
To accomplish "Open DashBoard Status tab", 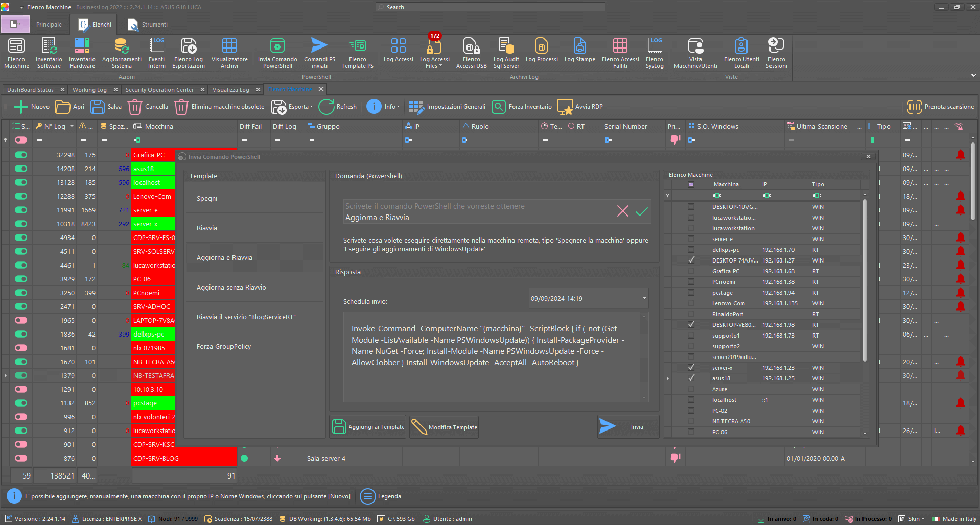I will [30, 90].
